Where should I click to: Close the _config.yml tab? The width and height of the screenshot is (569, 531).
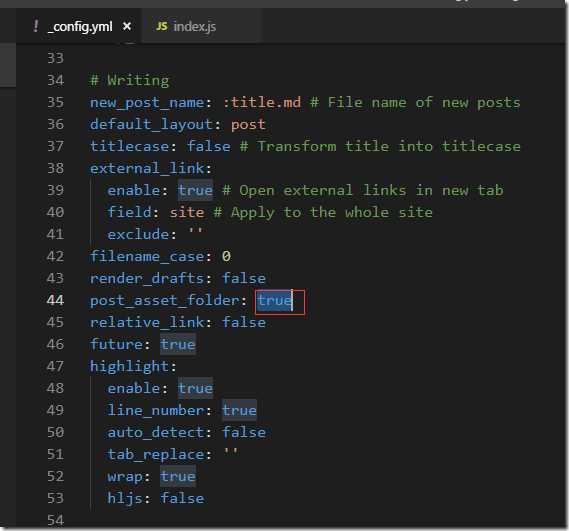[x=127, y=26]
